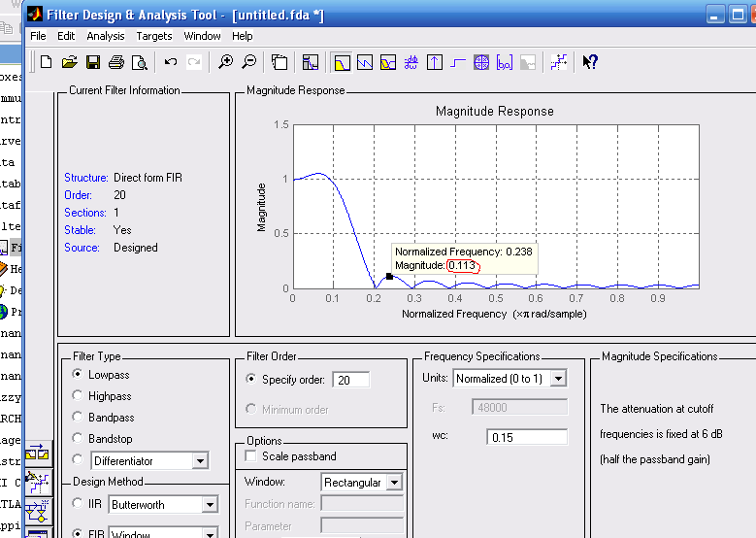
Task: Click the grayed-out Redo arrow
Action: click(194, 62)
